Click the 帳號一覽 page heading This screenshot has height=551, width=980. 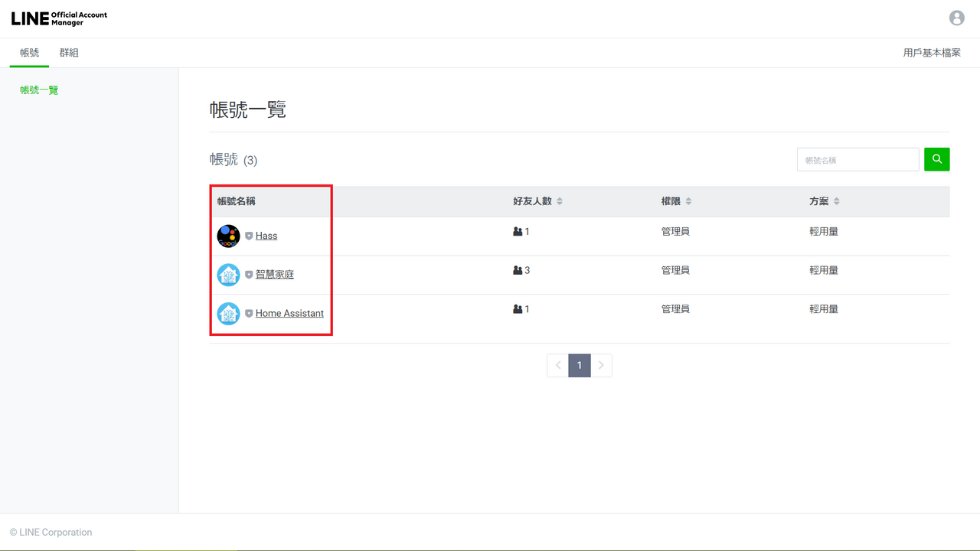[248, 109]
